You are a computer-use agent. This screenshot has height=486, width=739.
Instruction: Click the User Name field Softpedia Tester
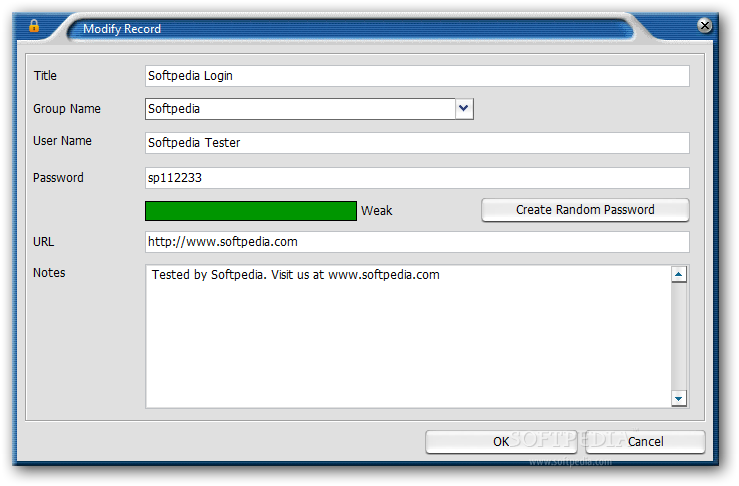click(417, 143)
